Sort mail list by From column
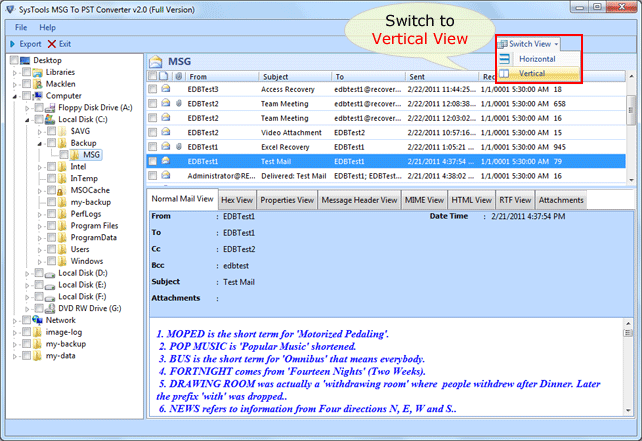642x441 pixels. (x=222, y=77)
